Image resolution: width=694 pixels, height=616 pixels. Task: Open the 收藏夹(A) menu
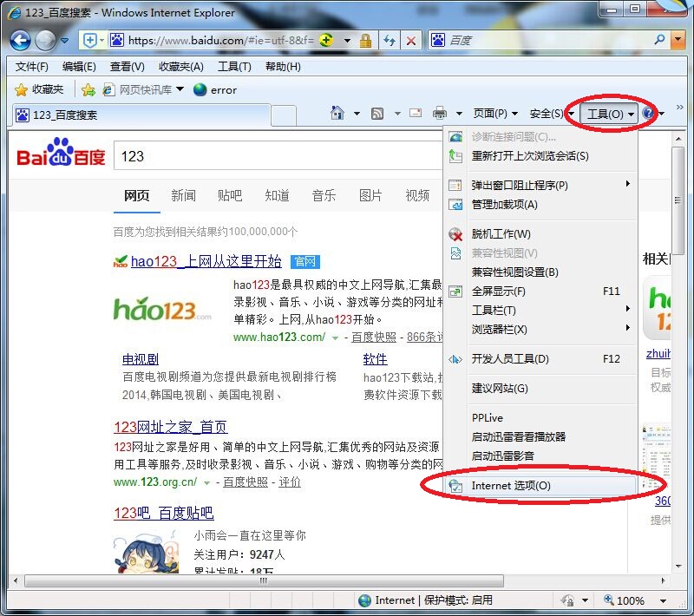(181, 67)
